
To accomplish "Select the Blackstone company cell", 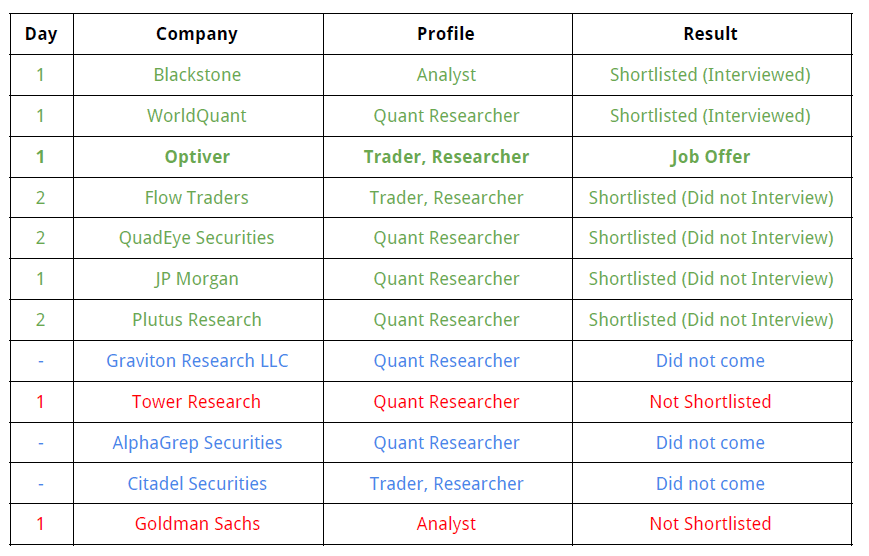I will pyautogui.click(x=197, y=75).
